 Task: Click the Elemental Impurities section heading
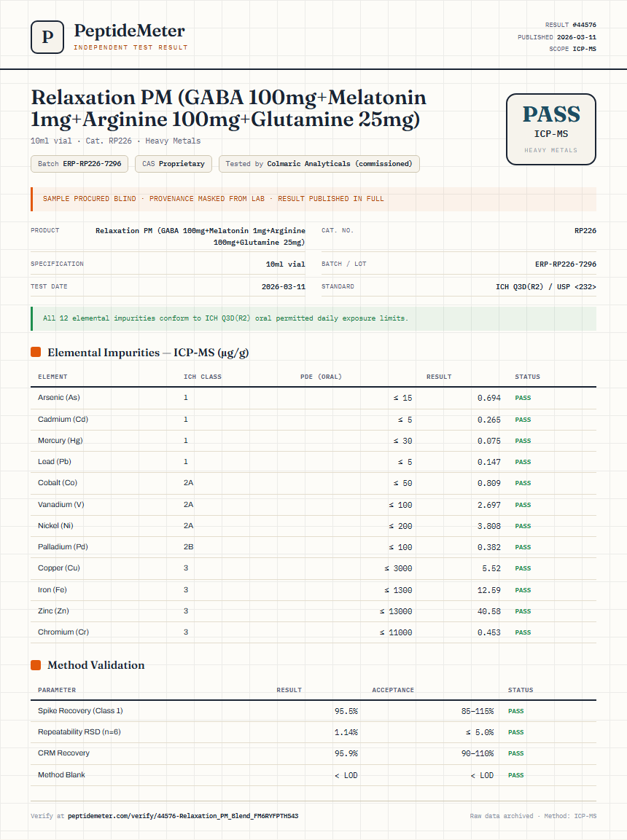coord(148,353)
